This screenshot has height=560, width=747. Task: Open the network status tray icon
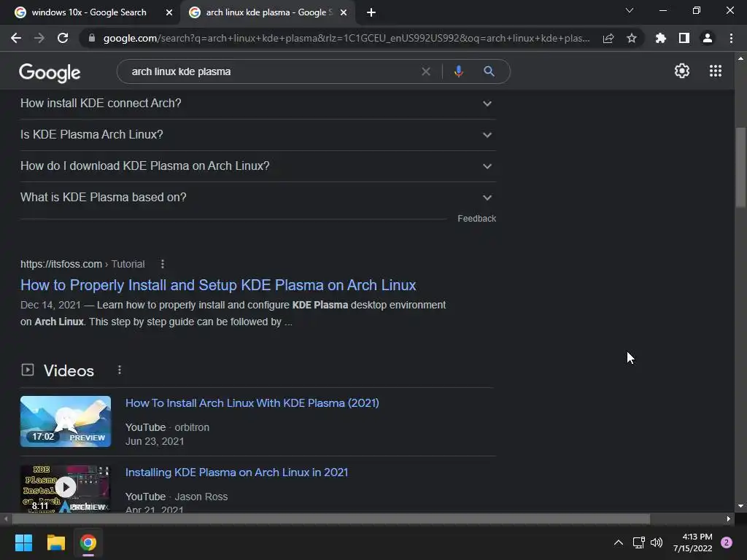[638, 542]
